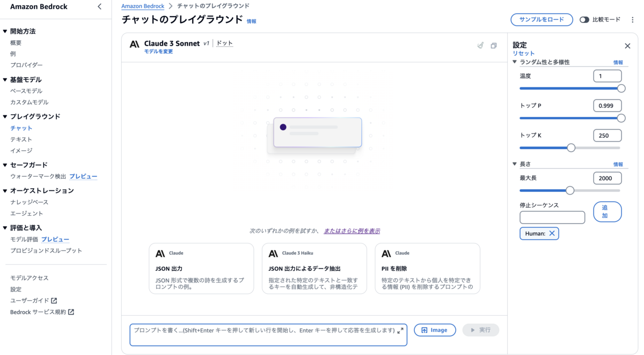Image resolution: width=644 pixels, height=355 pixels.
Task: Open the three-dot more options menu
Action: [x=632, y=19]
